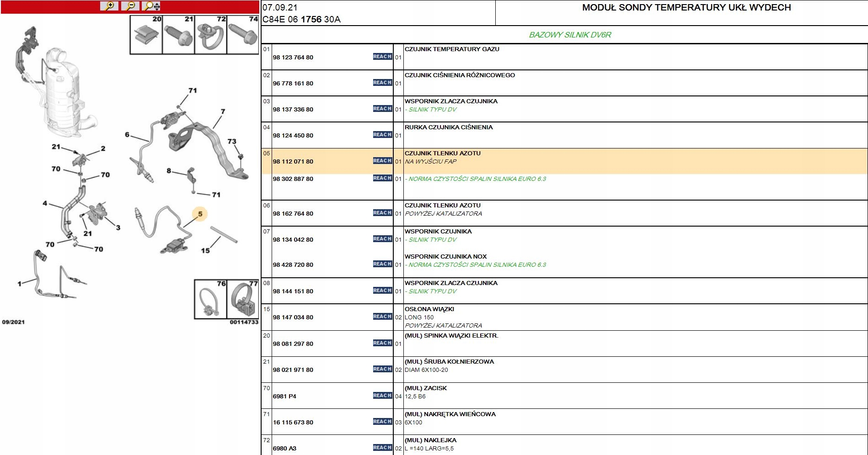Image resolution: width=868 pixels, height=455 pixels.
Task: Click part number 98 112 071 80
Action: click(293, 162)
